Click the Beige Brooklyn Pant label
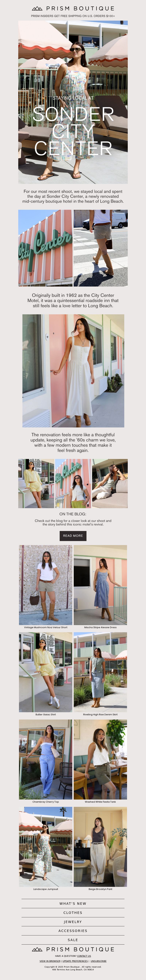The height and width of the screenshot is (980, 146). pyautogui.click(x=100, y=889)
